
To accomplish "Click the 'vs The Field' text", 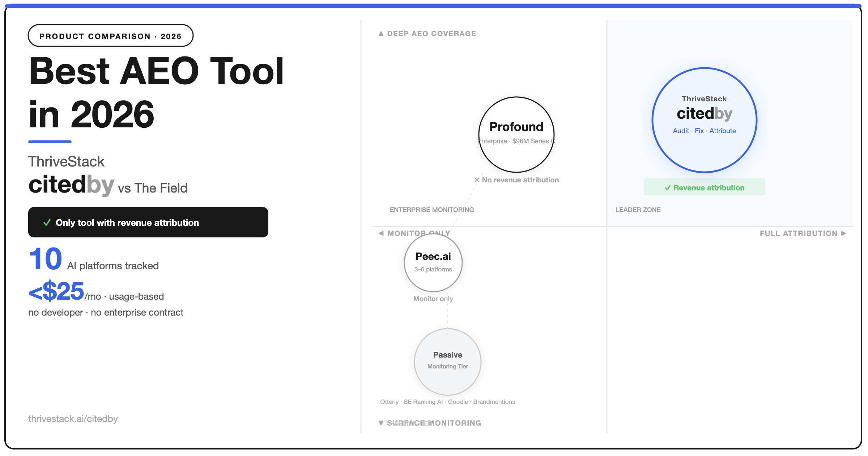I will [x=153, y=188].
